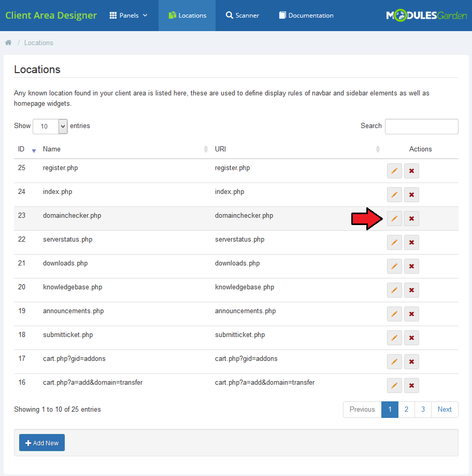Click the ModulesGarden logo
Viewport: 472px width, 476px height.
426,15
